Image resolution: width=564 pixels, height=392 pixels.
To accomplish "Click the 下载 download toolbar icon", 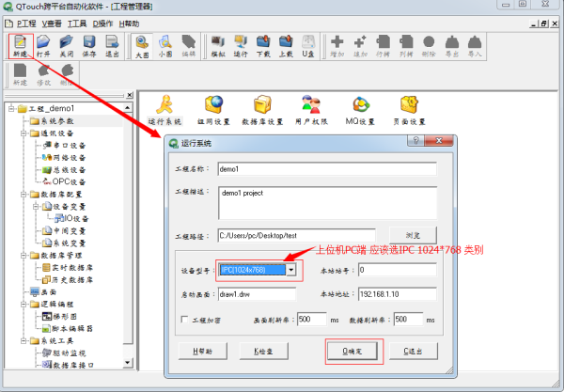I will point(262,46).
